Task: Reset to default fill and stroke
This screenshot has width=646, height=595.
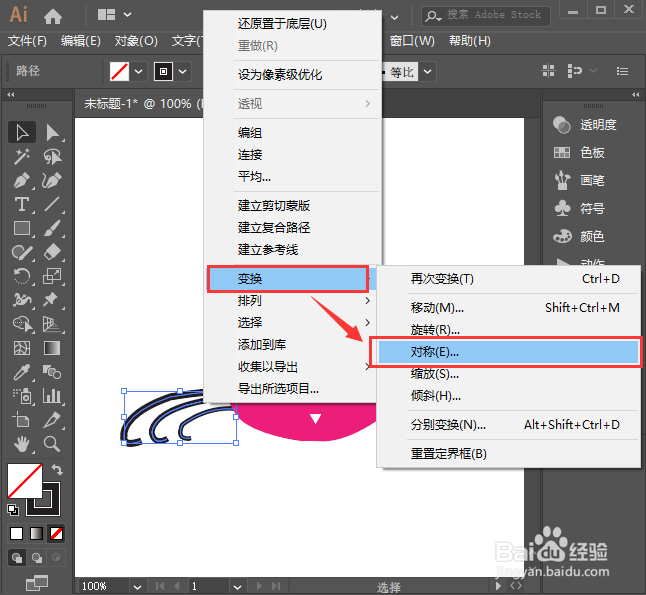Action: pyautogui.click(x=13, y=510)
